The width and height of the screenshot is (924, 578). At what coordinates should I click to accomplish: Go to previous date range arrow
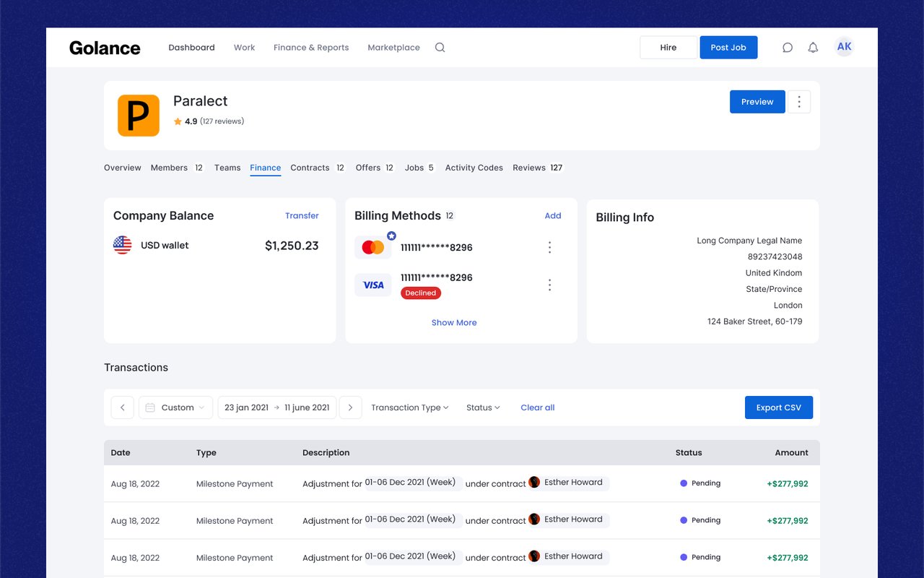point(123,407)
